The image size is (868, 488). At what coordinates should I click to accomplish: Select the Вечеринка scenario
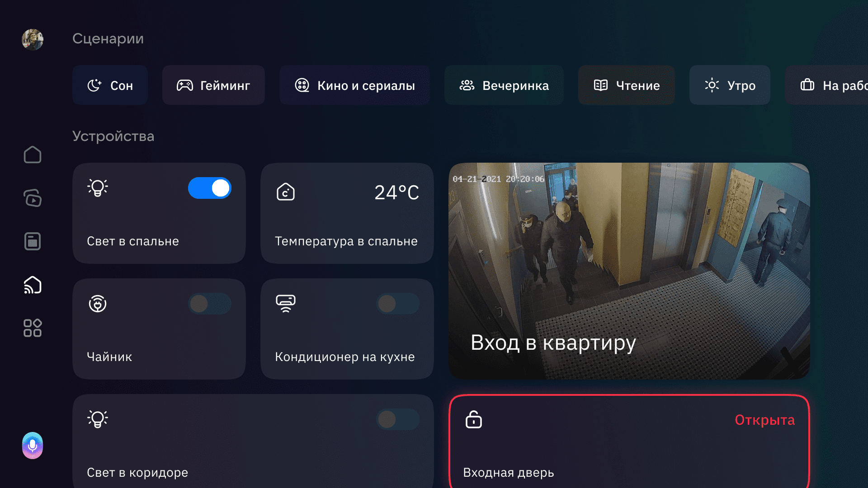click(x=504, y=85)
